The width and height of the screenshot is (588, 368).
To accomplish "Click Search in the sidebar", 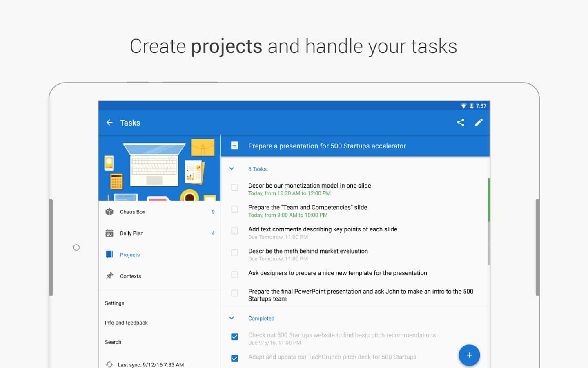I will tap(113, 342).
